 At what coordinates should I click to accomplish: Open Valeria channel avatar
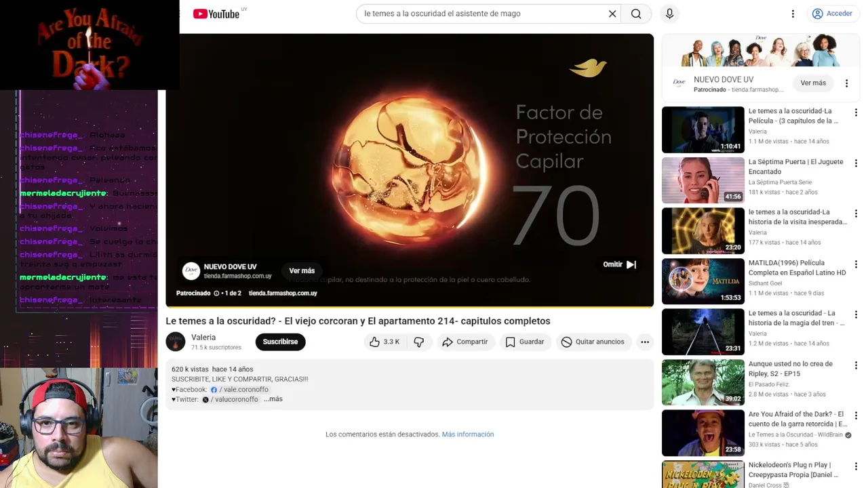click(x=176, y=342)
